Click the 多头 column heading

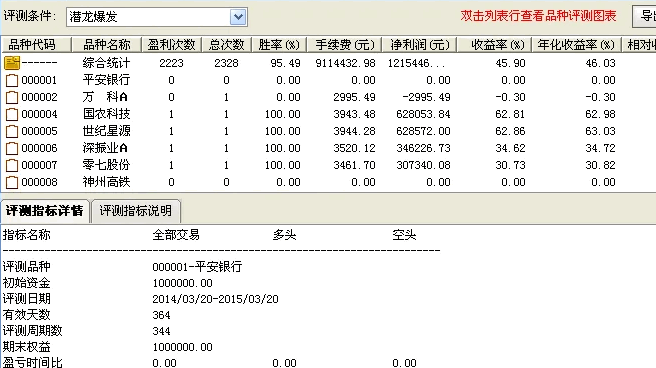[284, 235]
